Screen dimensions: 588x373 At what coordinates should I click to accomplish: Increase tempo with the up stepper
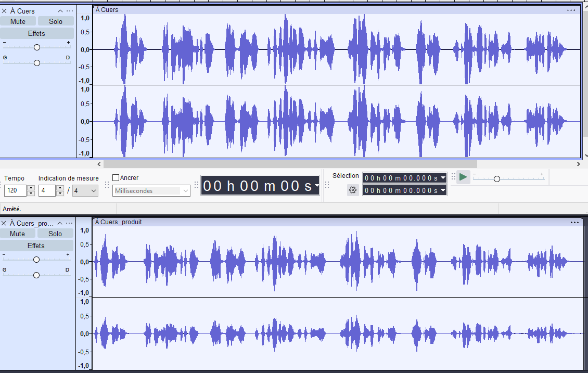click(x=31, y=188)
